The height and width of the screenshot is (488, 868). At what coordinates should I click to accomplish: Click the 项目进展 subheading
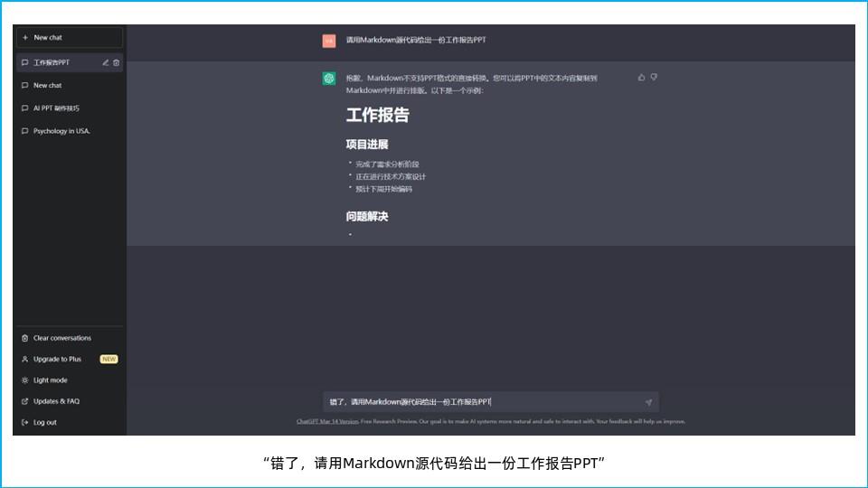[367, 145]
